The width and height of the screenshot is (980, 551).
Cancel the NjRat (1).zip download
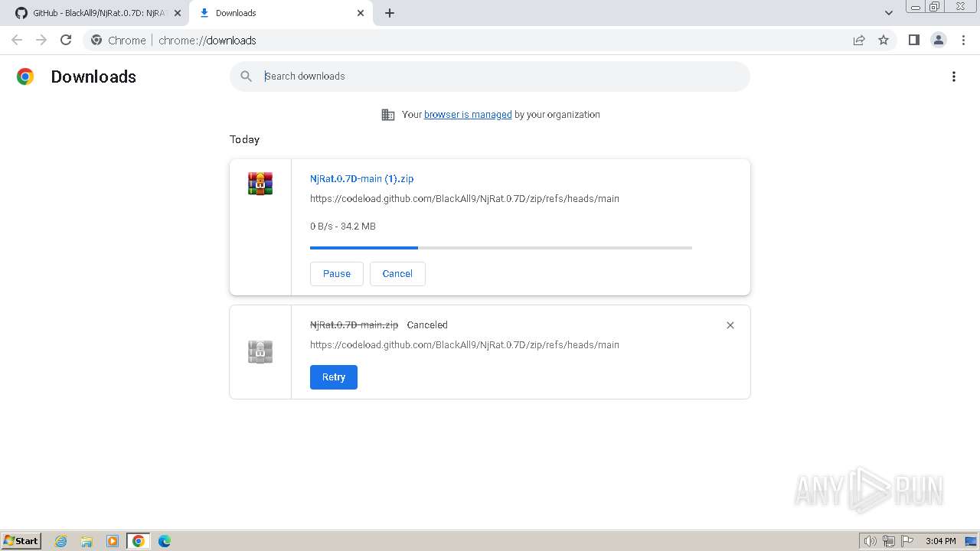click(397, 274)
